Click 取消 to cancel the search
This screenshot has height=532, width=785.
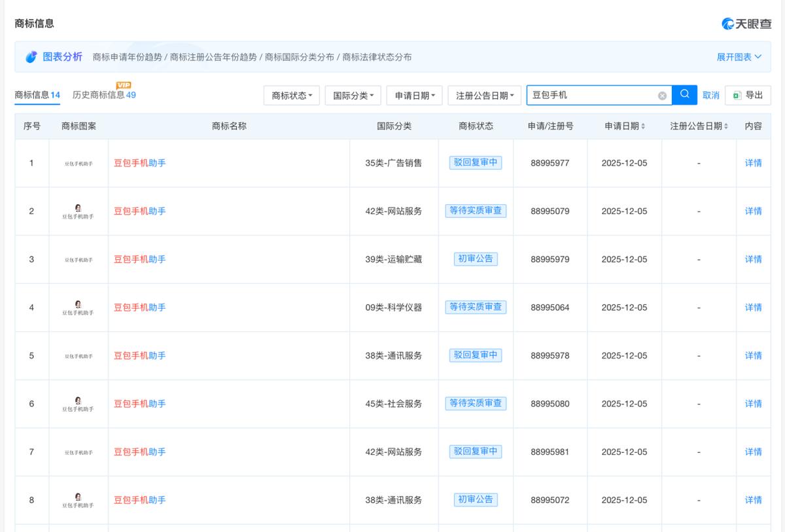tap(711, 96)
